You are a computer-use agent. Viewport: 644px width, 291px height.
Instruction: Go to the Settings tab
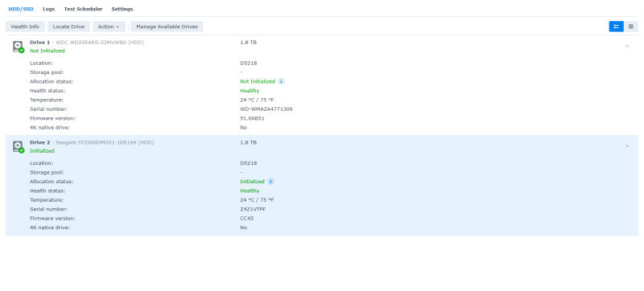pyautogui.click(x=122, y=9)
